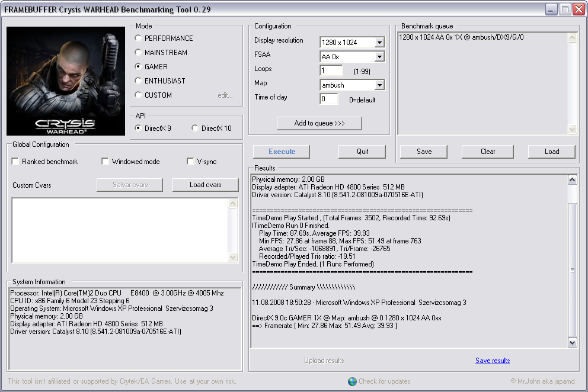This screenshot has height=392, width=588.
Task: Save the benchmark queue
Action: click(x=424, y=152)
